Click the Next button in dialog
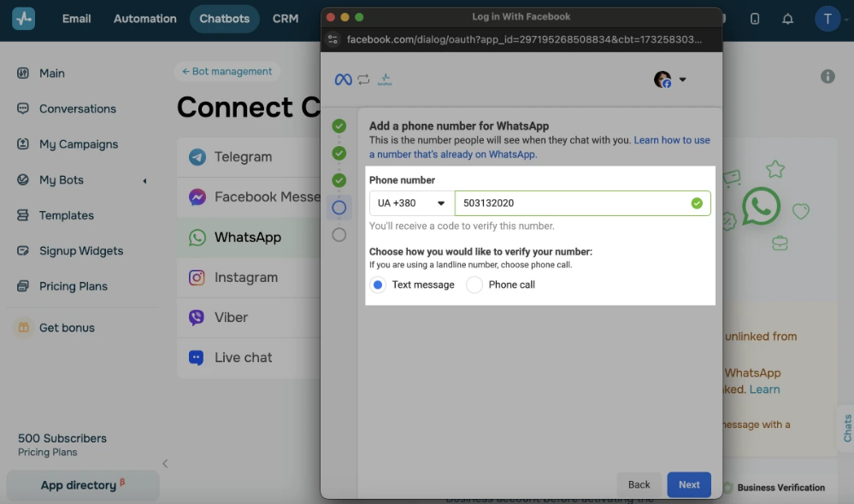This screenshot has width=854, height=504. point(689,484)
